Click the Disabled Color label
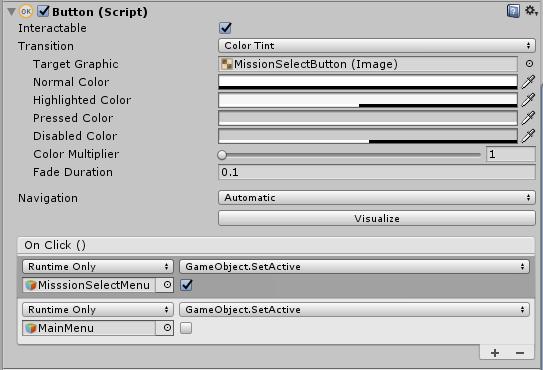 tap(75, 136)
